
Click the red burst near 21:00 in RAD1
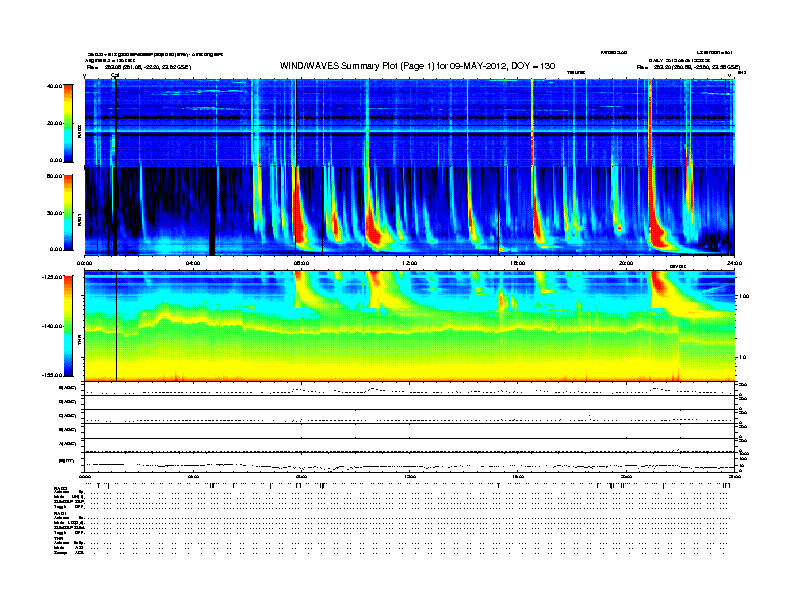(656, 231)
